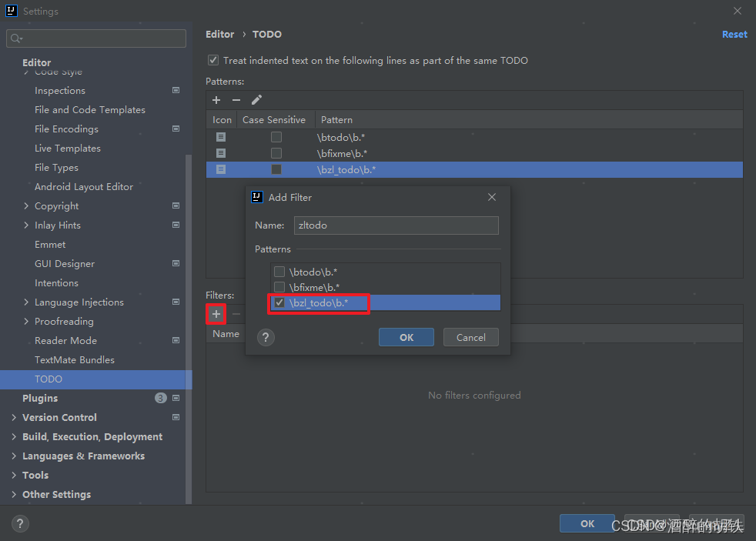
Task: Click the edit pattern pencil icon
Action: pos(256,100)
